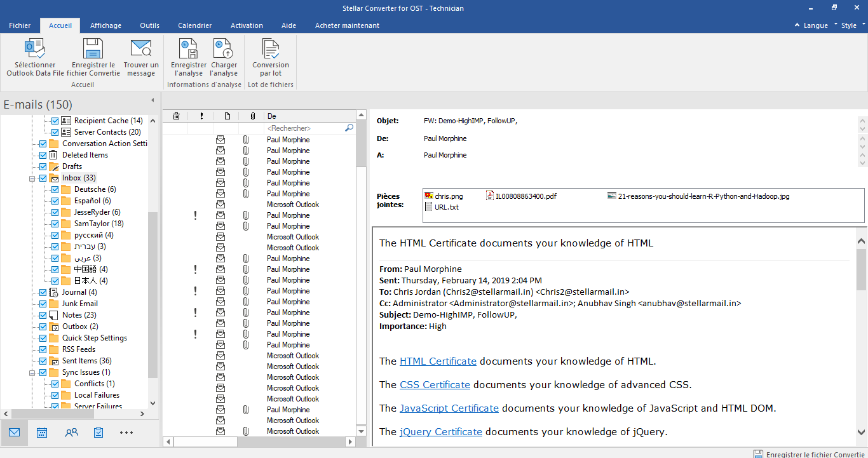This screenshot has height=458, width=868.
Task: Uncheck Inbox folder checkbox
Action: [x=43, y=178]
